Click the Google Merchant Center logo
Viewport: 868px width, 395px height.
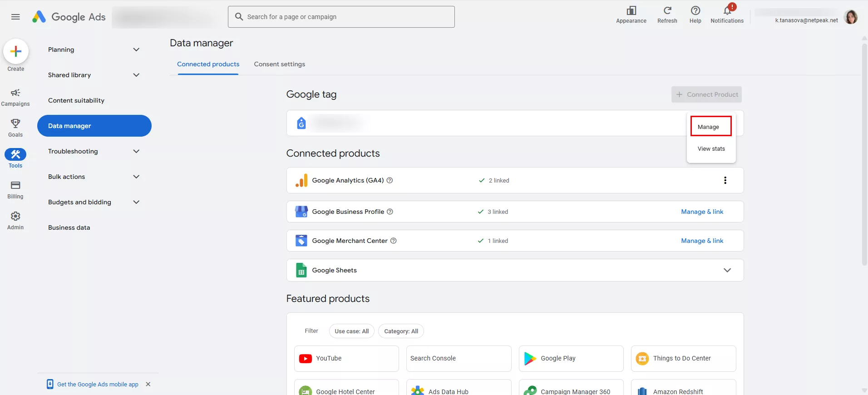pos(301,241)
